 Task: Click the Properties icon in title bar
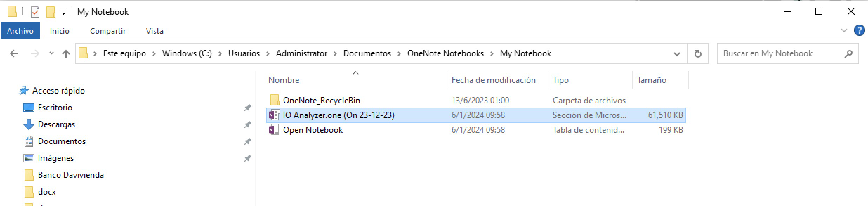35,12
